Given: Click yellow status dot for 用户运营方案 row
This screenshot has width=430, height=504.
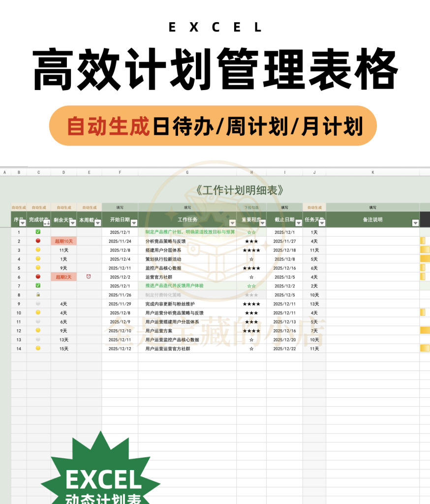Looking at the screenshot, I should pos(38,330).
